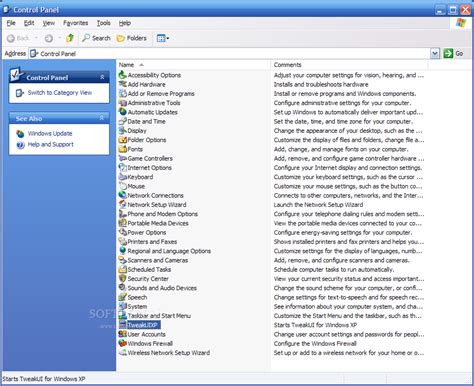The image size is (474, 386).
Task: Open the Favorites menu
Action: (x=76, y=23)
